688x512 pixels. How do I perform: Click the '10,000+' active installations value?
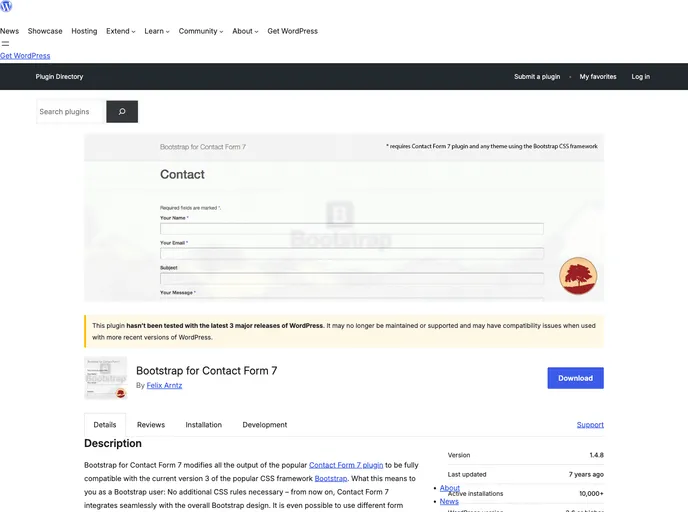pos(591,494)
